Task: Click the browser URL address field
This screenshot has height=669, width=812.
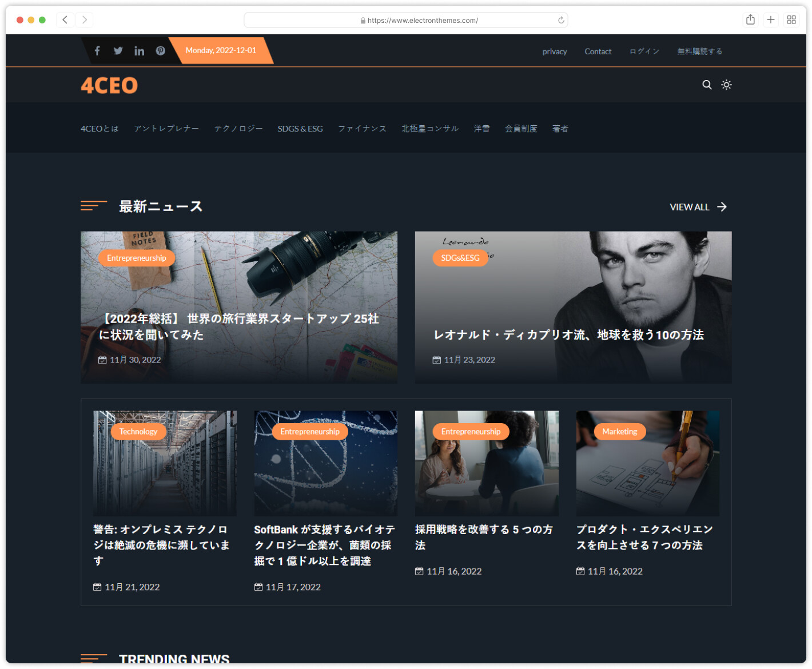Action: (406, 20)
